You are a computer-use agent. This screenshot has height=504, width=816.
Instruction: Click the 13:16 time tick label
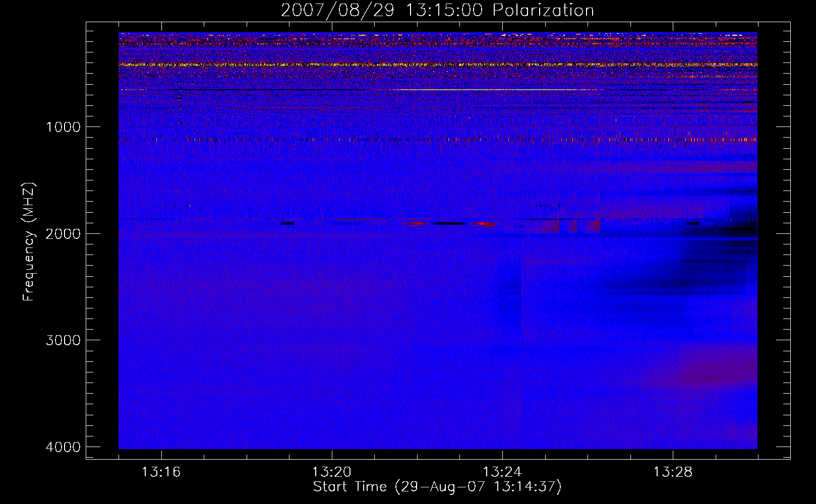tap(161, 472)
